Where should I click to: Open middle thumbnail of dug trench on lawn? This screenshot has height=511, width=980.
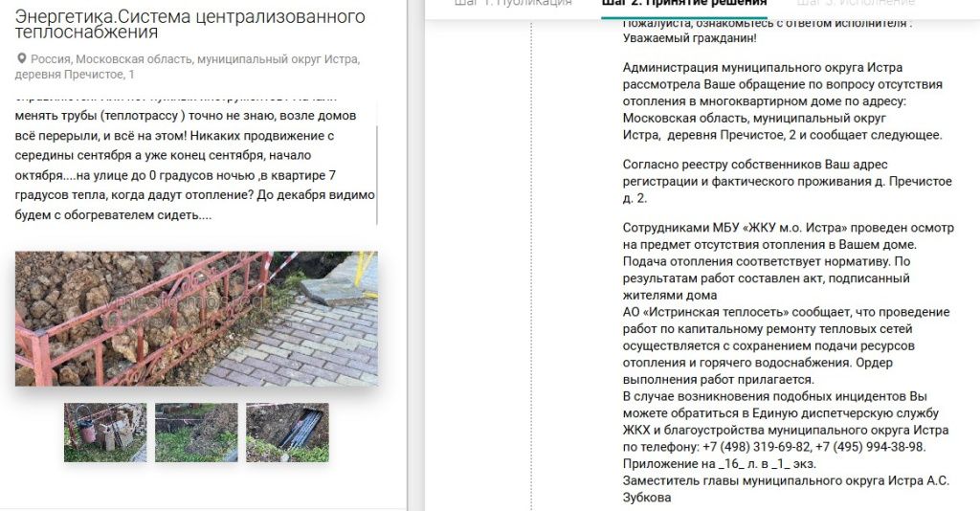tap(196, 433)
